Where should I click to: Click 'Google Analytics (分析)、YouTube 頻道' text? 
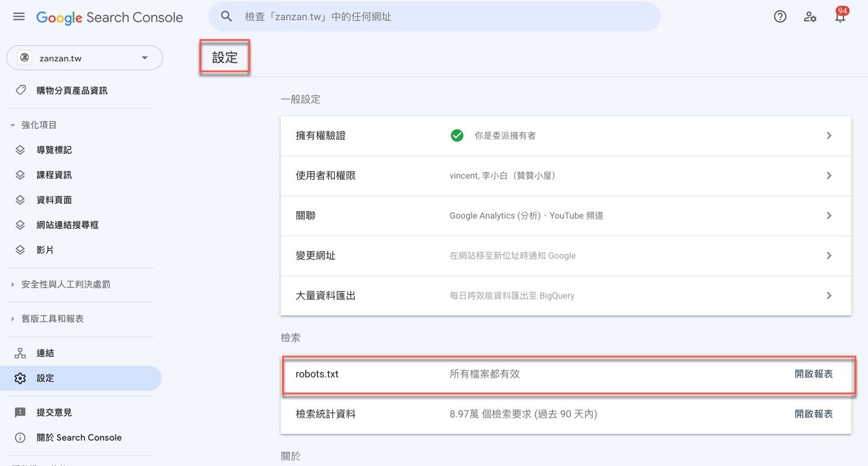pyautogui.click(x=526, y=216)
